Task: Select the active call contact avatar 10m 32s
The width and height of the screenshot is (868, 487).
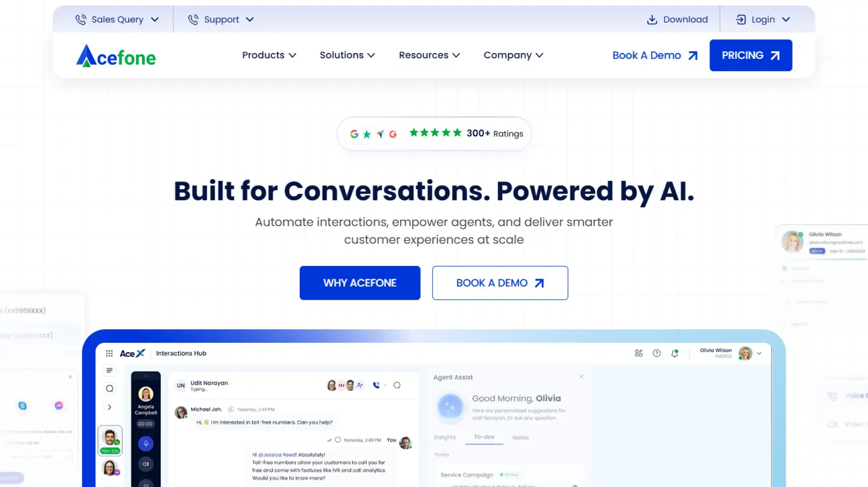Action: click(x=110, y=440)
